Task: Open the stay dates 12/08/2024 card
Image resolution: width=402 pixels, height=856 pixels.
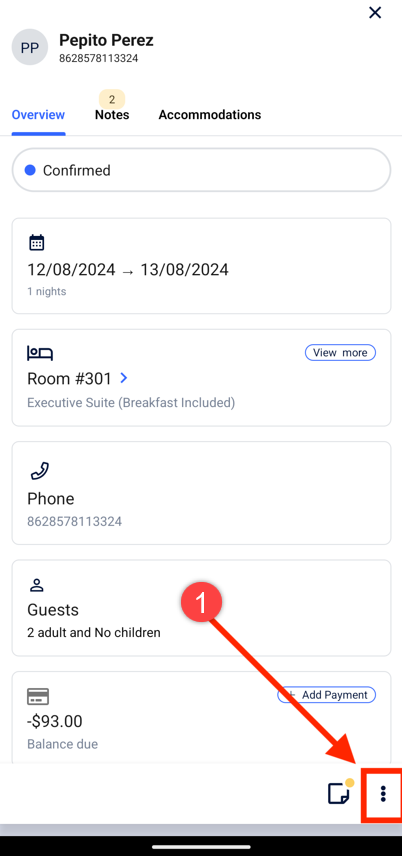Action: click(202, 266)
